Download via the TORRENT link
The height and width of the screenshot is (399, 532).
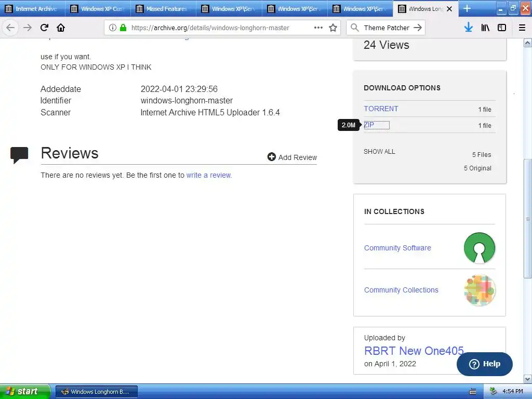click(381, 109)
